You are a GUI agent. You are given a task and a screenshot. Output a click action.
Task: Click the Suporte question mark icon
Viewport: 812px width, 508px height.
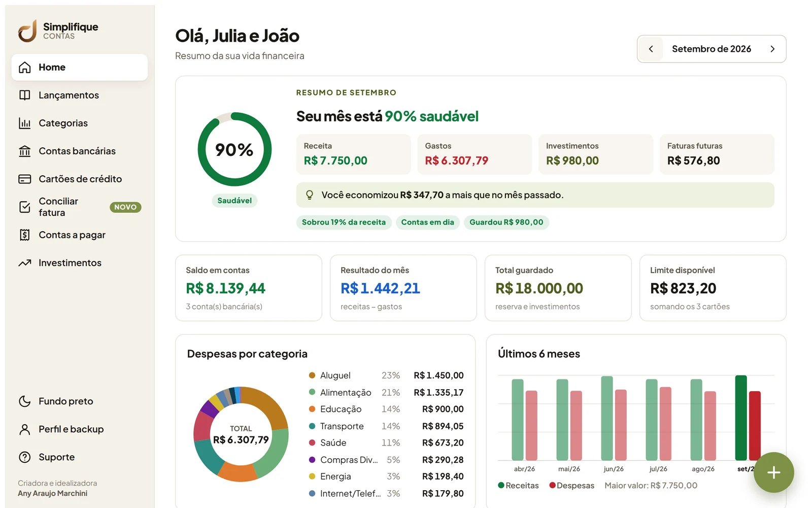tap(25, 457)
